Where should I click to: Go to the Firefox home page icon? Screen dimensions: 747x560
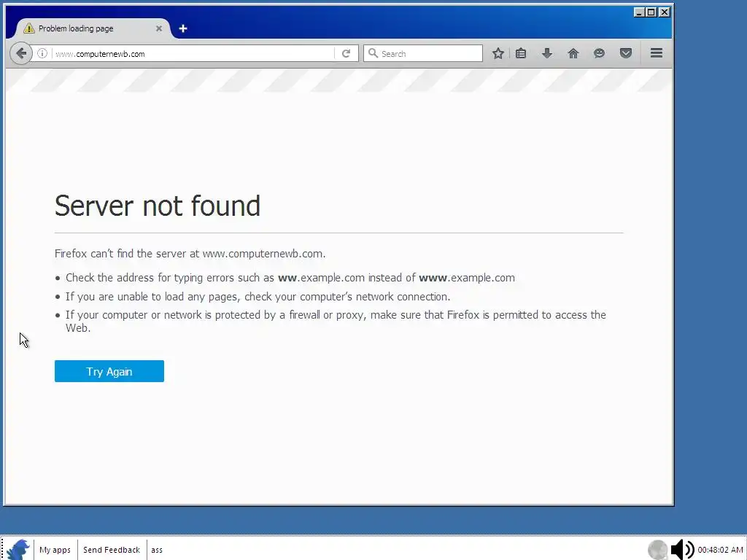tap(573, 53)
